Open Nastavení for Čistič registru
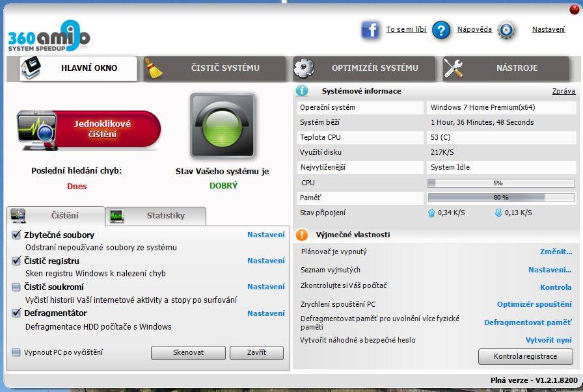The width and height of the screenshot is (583, 392). click(x=266, y=261)
